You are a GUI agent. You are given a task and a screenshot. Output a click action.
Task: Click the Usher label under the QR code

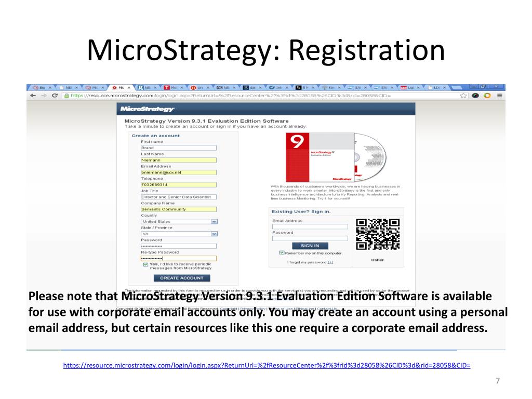click(377, 260)
